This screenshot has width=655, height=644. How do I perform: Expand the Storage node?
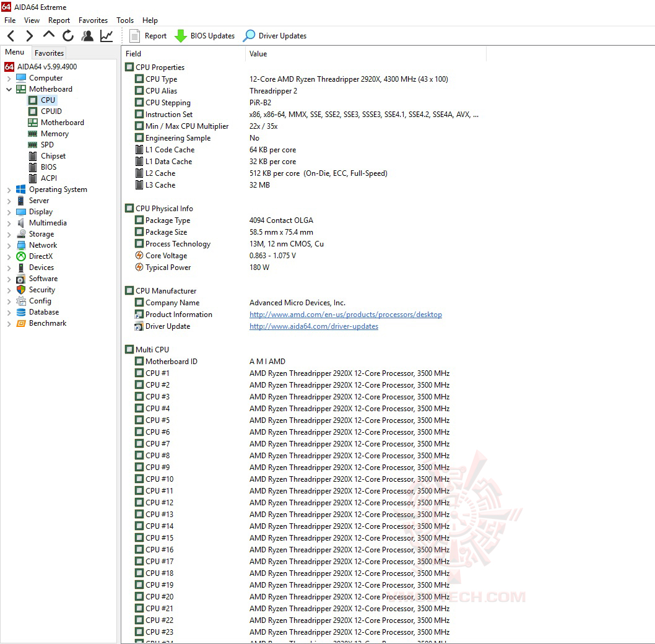point(9,235)
